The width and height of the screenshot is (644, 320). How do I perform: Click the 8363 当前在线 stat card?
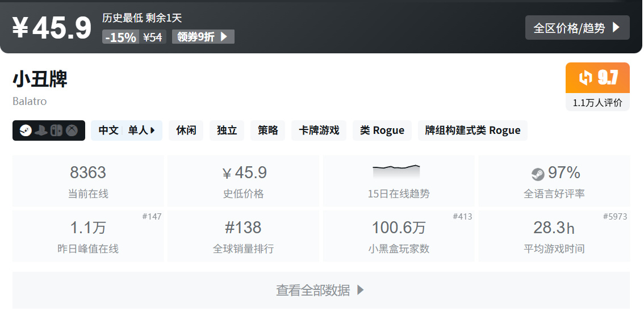pyautogui.click(x=88, y=181)
